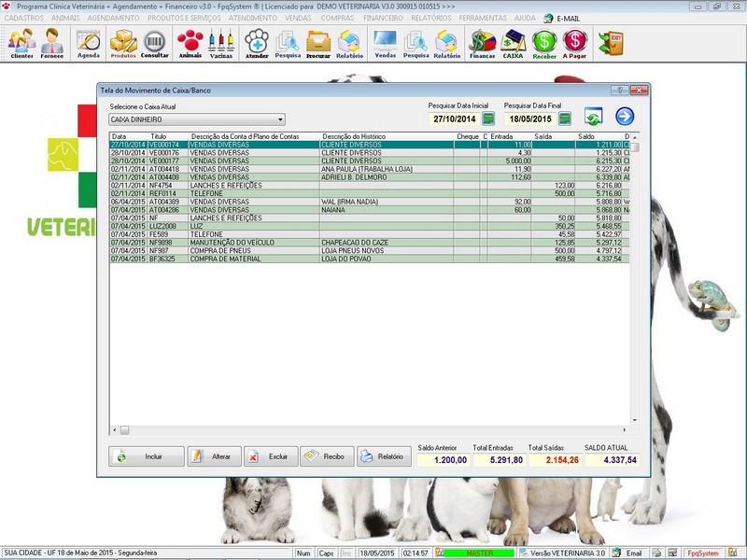747x560 pixels.
Task: Open the Vendas monitor icon
Action: tap(386, 43)
